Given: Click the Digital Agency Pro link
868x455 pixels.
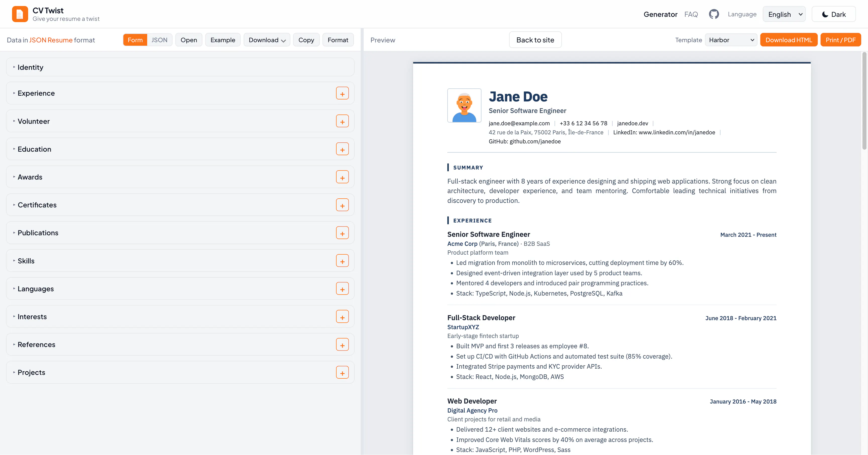Looking at the screenshot, I should (x=472, y=410).
